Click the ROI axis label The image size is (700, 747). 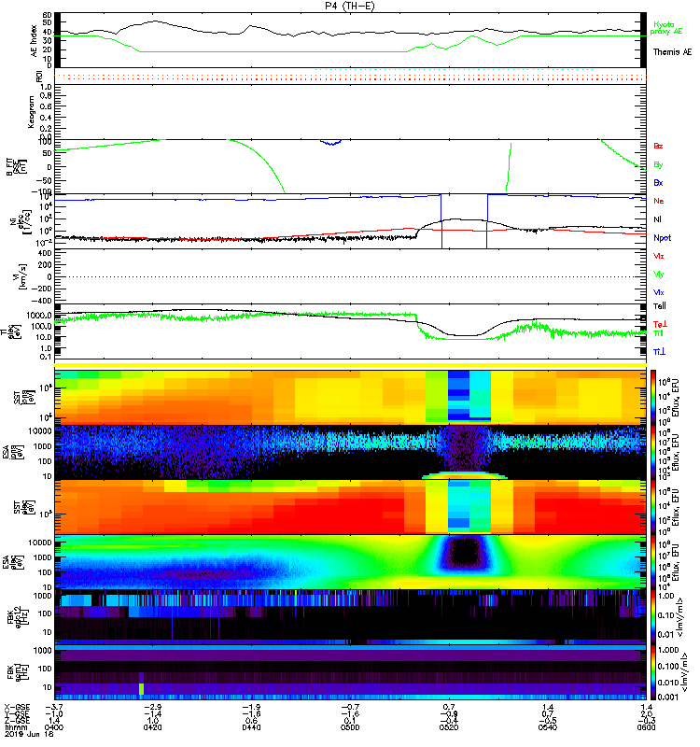point(39,77)
